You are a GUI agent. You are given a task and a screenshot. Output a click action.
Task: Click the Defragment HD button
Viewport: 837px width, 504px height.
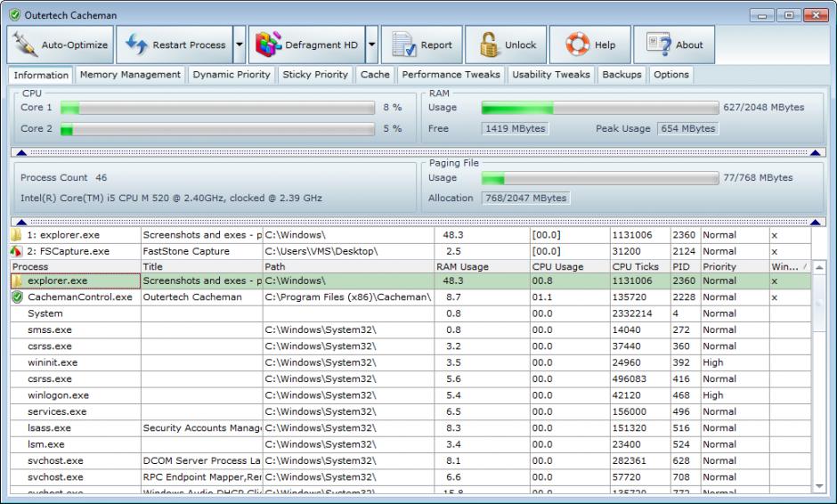pyautogui.click(x=307, y=45)
